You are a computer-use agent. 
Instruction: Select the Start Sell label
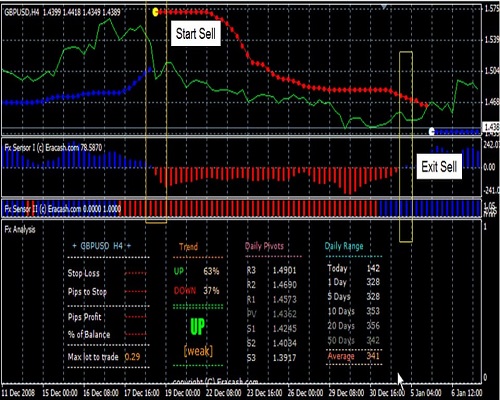pyautogui.click(x=196, y=34)
